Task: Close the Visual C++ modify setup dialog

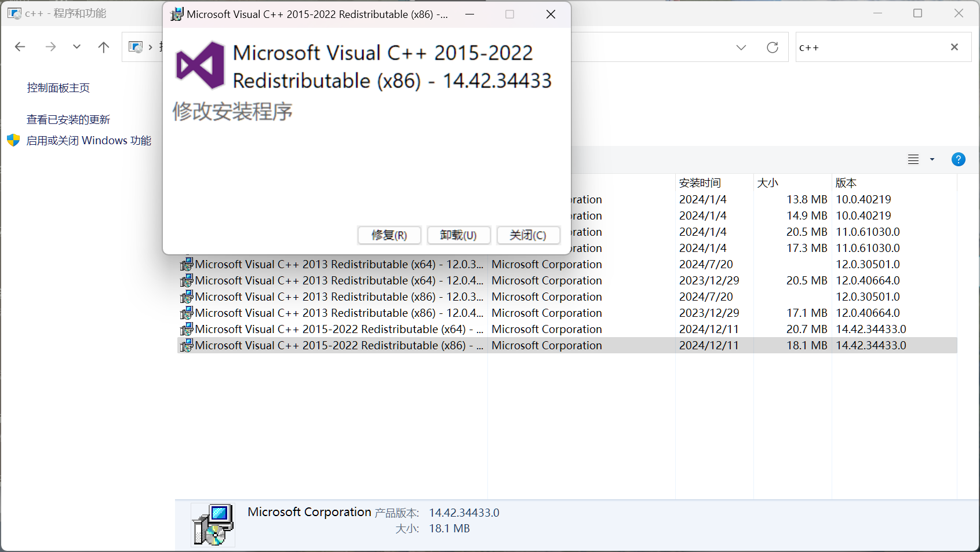Action: (x=551, y=14)
